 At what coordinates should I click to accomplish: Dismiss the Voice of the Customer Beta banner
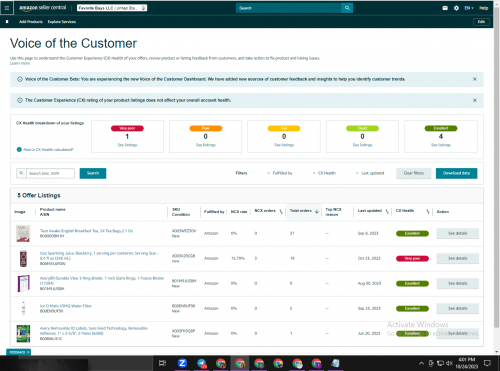click(x=475, y=79)
